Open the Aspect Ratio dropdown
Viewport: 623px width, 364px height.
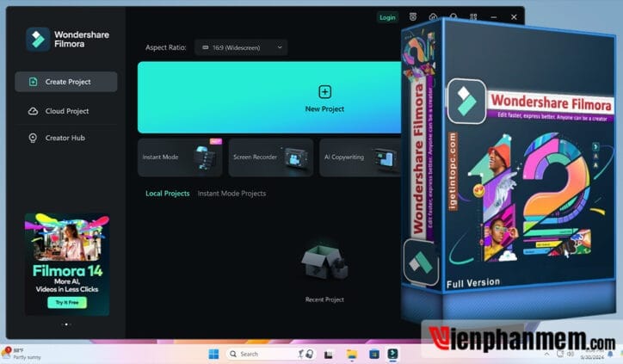pos(241,47)
